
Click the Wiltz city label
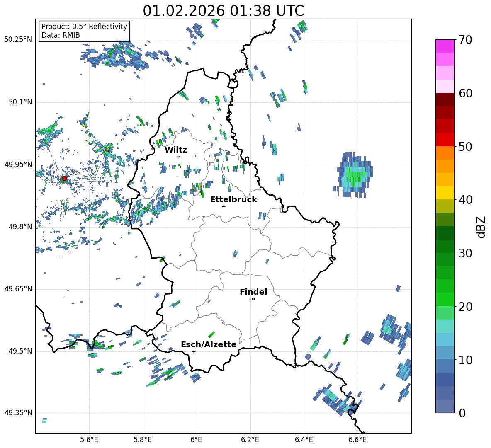click(x=176, y=150)
